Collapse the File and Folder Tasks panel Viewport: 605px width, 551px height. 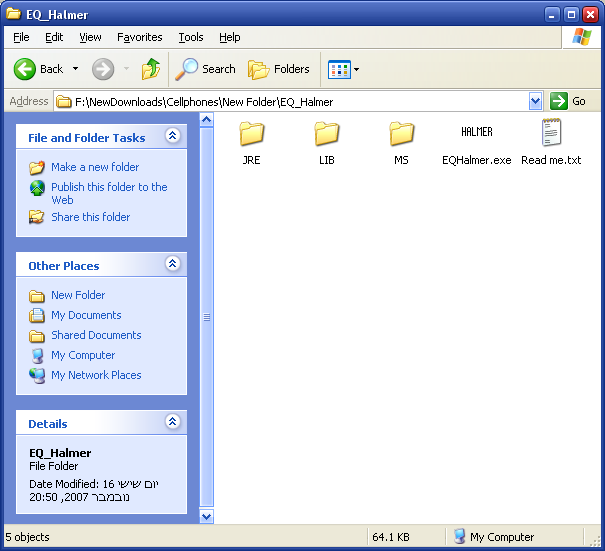tap(172, 137)
